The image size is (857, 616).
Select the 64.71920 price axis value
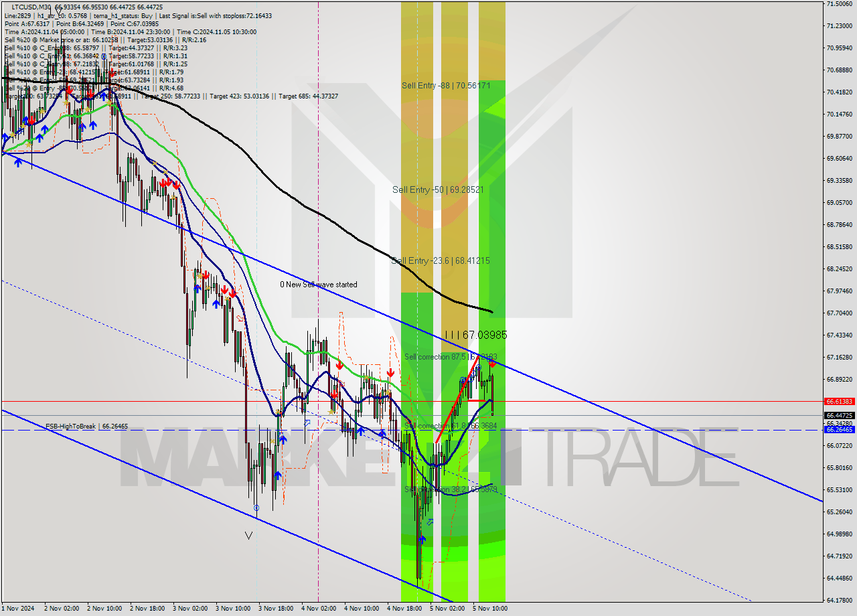[x=839, y=556]
